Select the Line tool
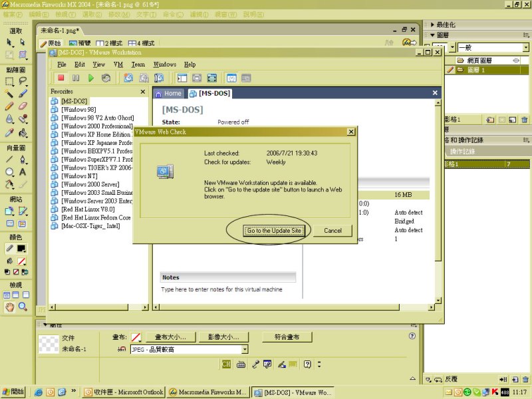Viewport: 532px width, 399px height. (9, 159)
